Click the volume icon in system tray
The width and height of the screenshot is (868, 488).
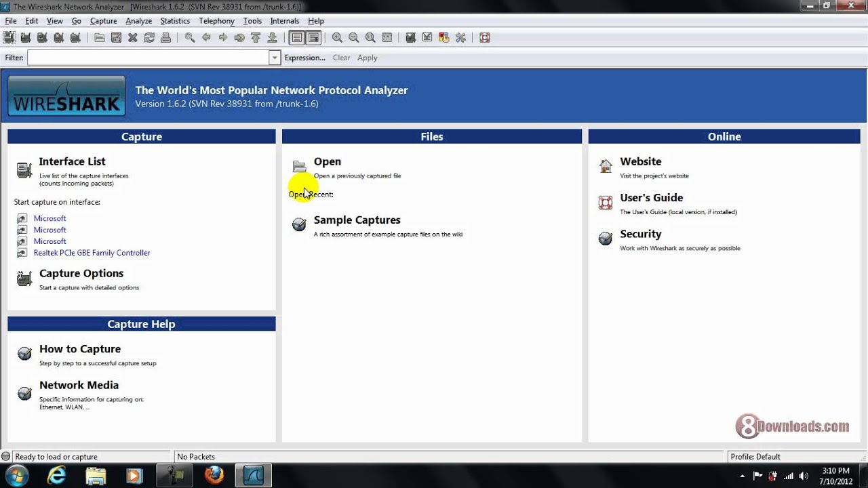point(804,476)
